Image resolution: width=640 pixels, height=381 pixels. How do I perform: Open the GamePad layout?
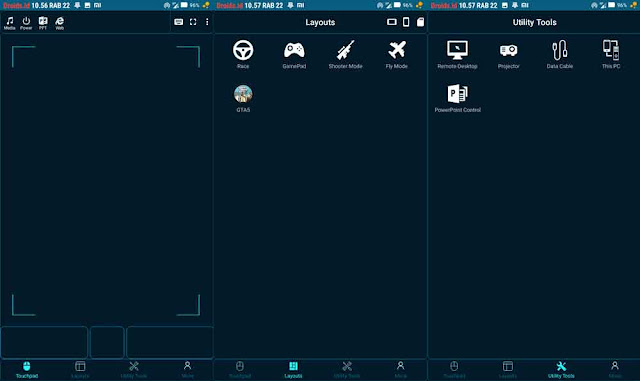pyautogui.click(x=294, y=54)
